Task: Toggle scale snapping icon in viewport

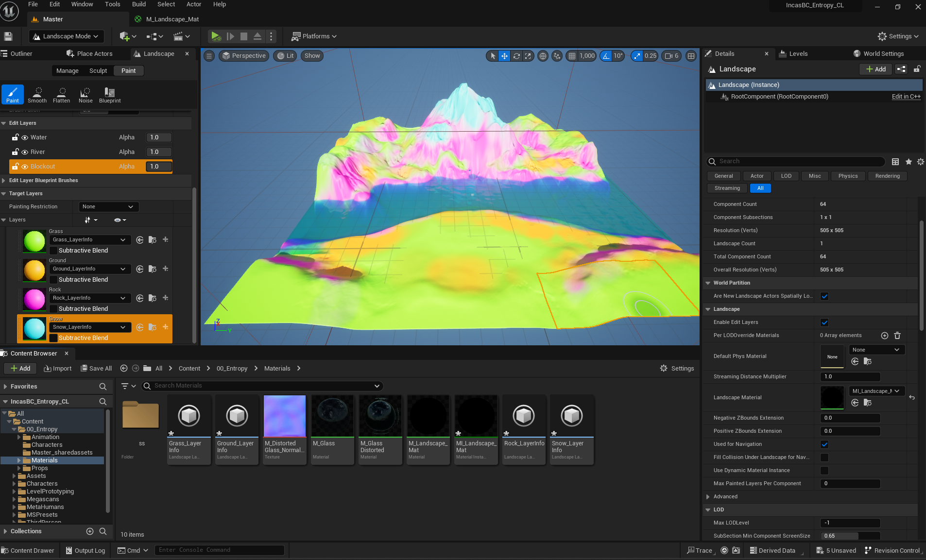Action: (637, 56)
